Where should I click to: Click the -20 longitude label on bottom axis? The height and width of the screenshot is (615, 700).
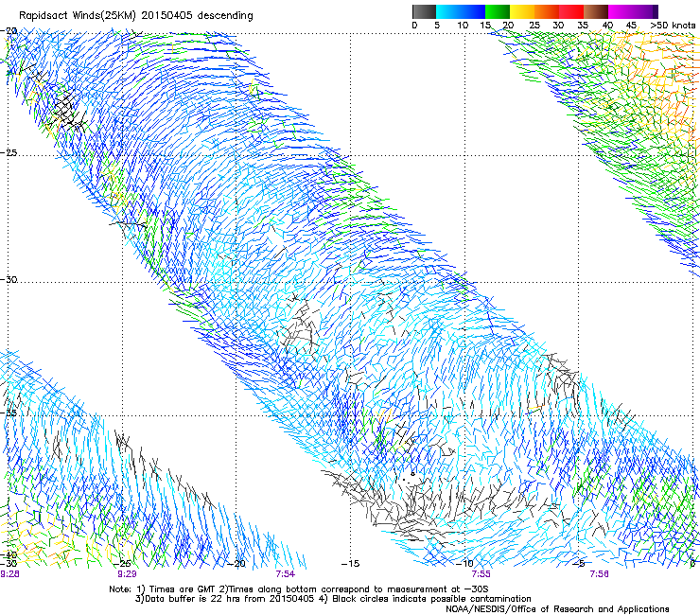tap(237, 564)
